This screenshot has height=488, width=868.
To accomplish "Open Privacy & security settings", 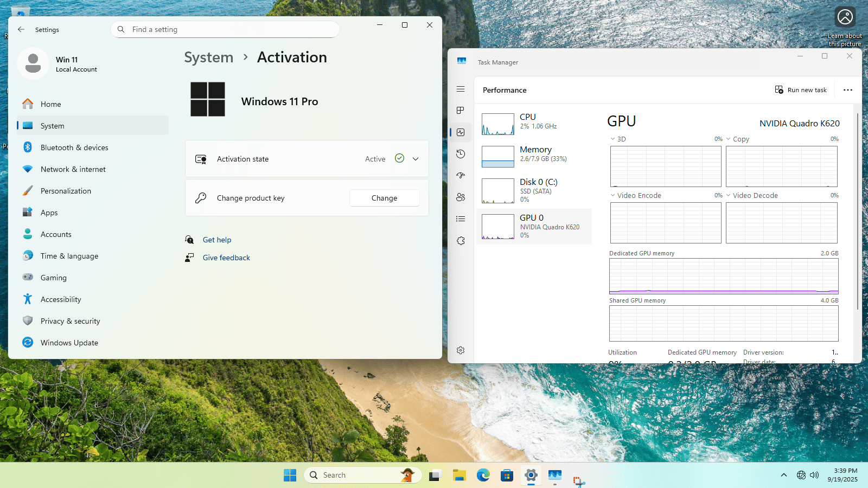I will 93,321.
